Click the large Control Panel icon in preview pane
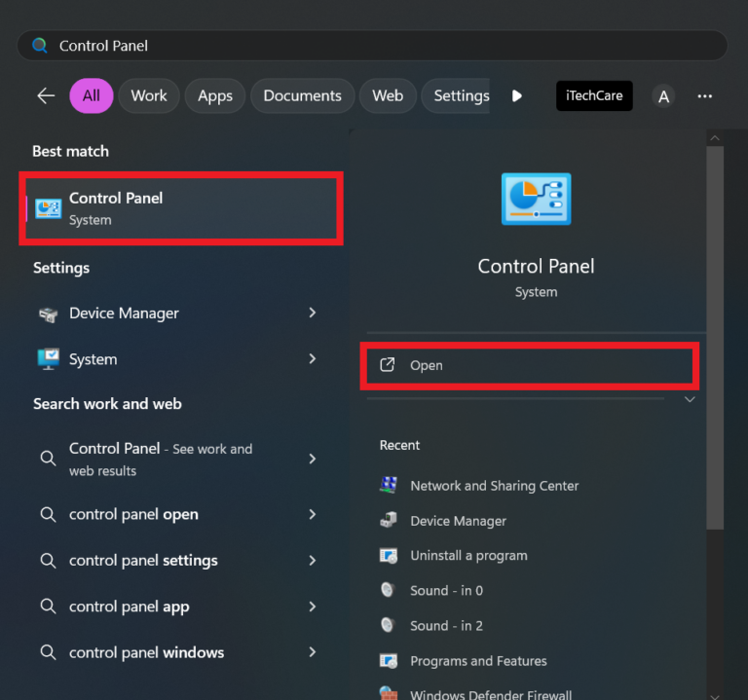Screen dimensions: 748x700 [536, 200]
